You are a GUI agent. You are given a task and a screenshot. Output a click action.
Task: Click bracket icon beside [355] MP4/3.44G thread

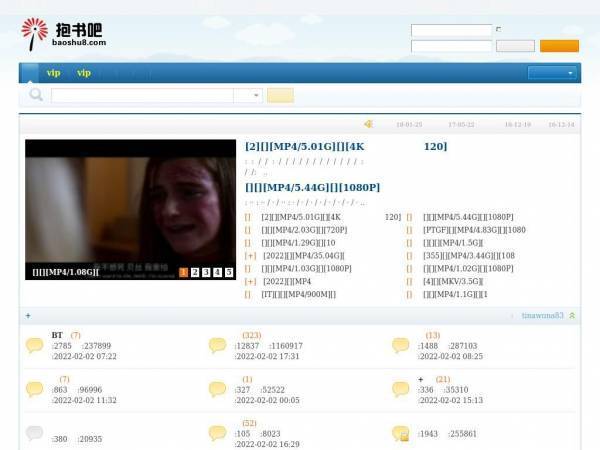pyautogui.click(x=409, y=256)
